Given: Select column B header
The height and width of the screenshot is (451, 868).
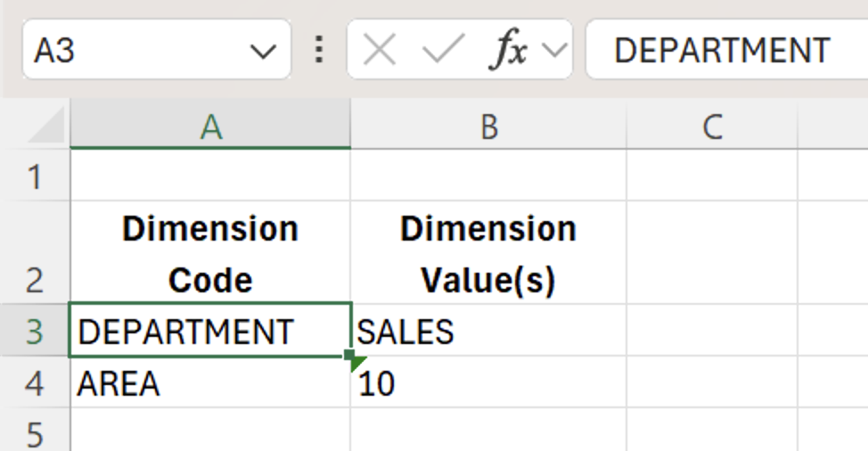Looking at the screenshot, I should click(488, 128).
